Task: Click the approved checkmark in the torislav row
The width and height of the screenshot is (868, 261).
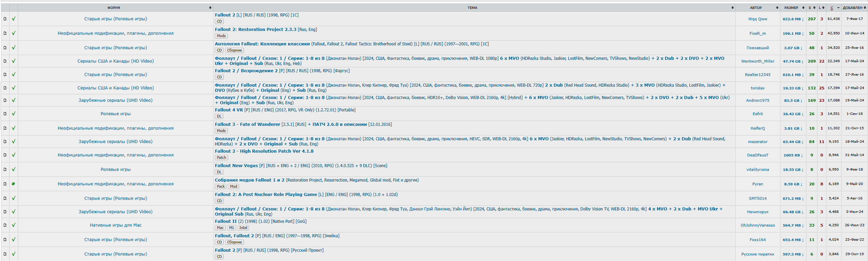Action: 13,88
